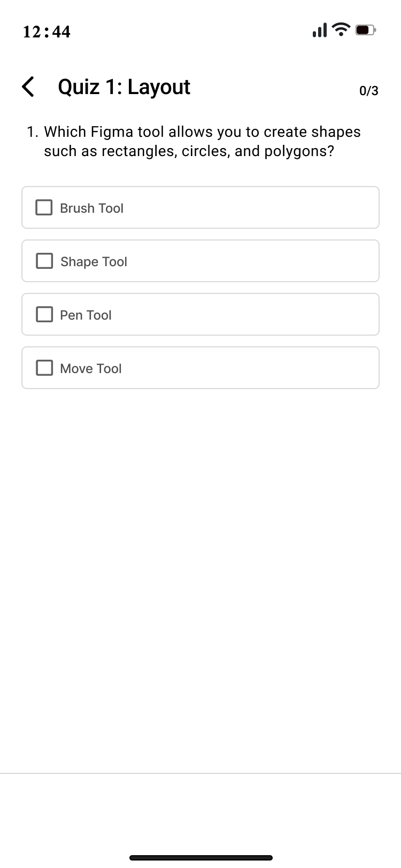Tick the checkbox beside Pen Tool
This screenshot has width=401, height=868.
(44, 314)
